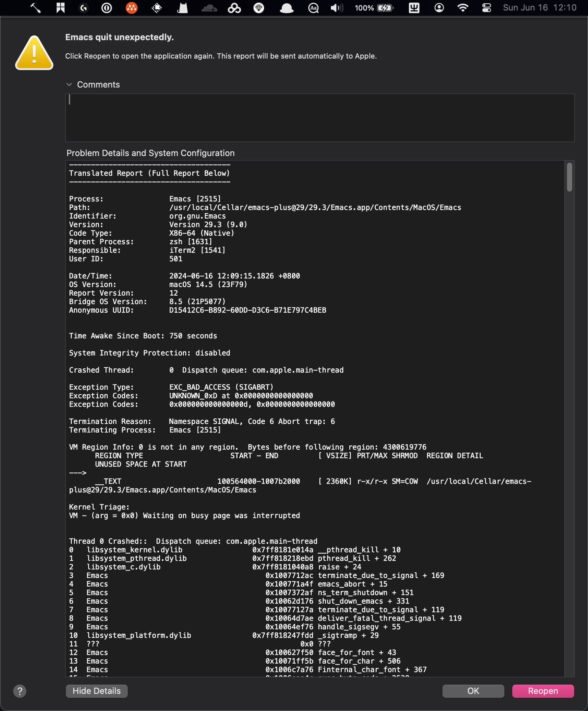Click the Anonymous UUID value
Image resolution: width=588 pixels, height=711 pixels.
pos(248,310)
